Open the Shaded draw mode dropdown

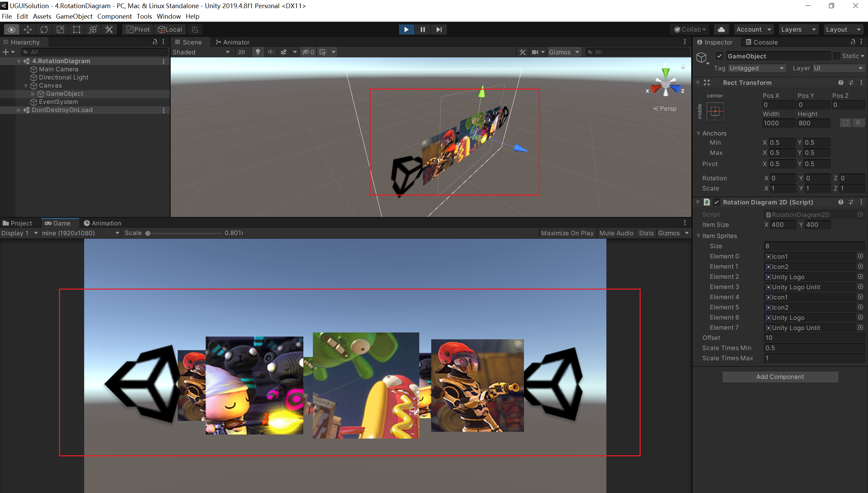[201, 52]
